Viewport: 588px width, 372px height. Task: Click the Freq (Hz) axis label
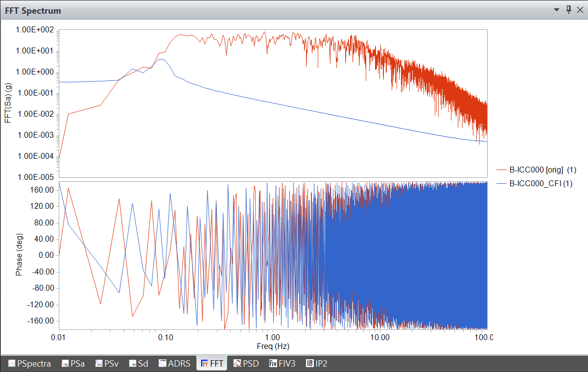(273, 347)
